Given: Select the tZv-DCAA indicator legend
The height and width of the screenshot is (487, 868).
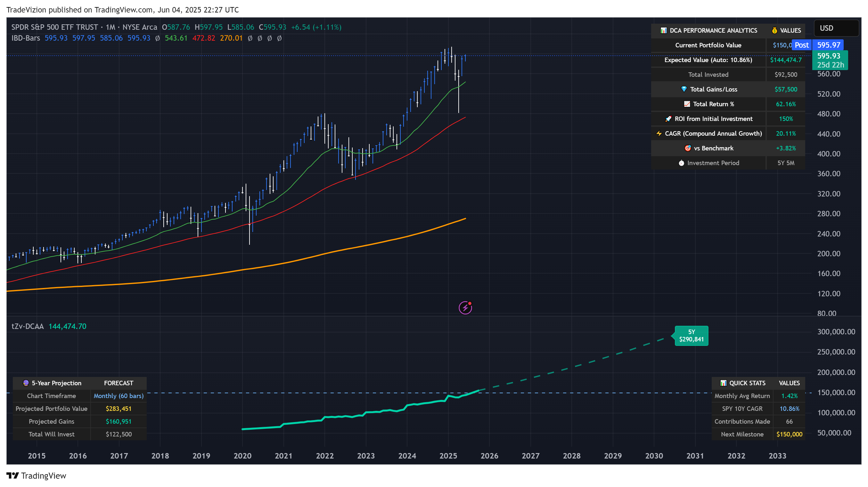Looking at the screenshot, I should coord(28,326).
